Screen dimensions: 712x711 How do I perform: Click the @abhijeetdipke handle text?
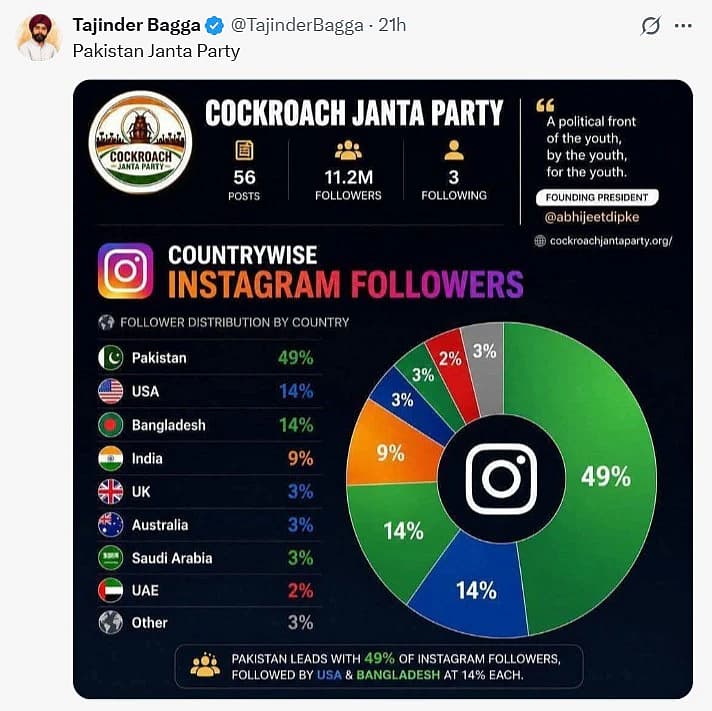pyautogui.click(x=592, y=217)
